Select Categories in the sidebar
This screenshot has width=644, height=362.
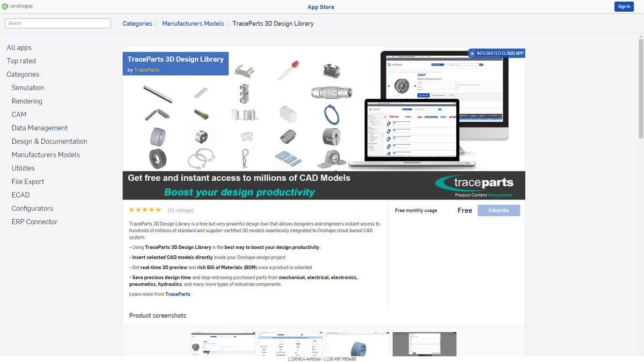click(23, 75)
